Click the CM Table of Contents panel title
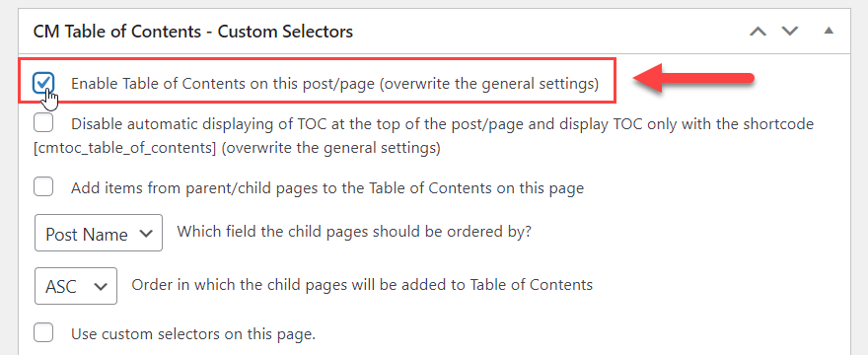The image size is (868, 355). (193, 31)
